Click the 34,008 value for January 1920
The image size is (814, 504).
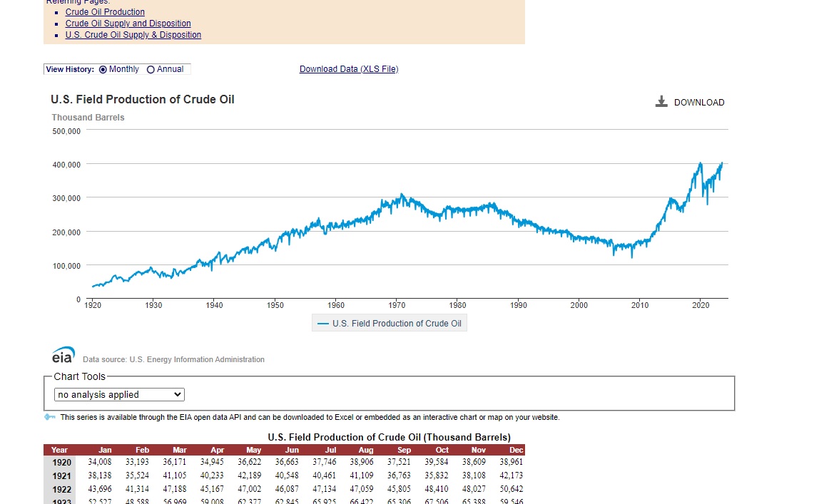(100, 462)
